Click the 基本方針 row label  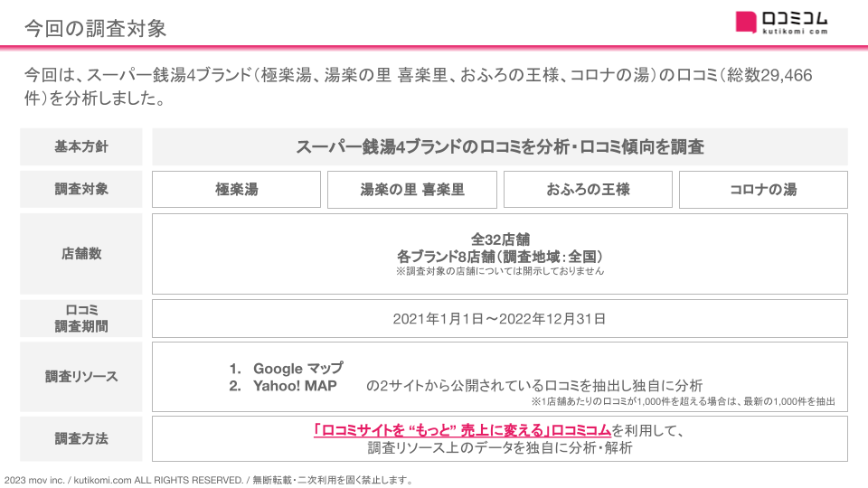(x=81, y=147)
